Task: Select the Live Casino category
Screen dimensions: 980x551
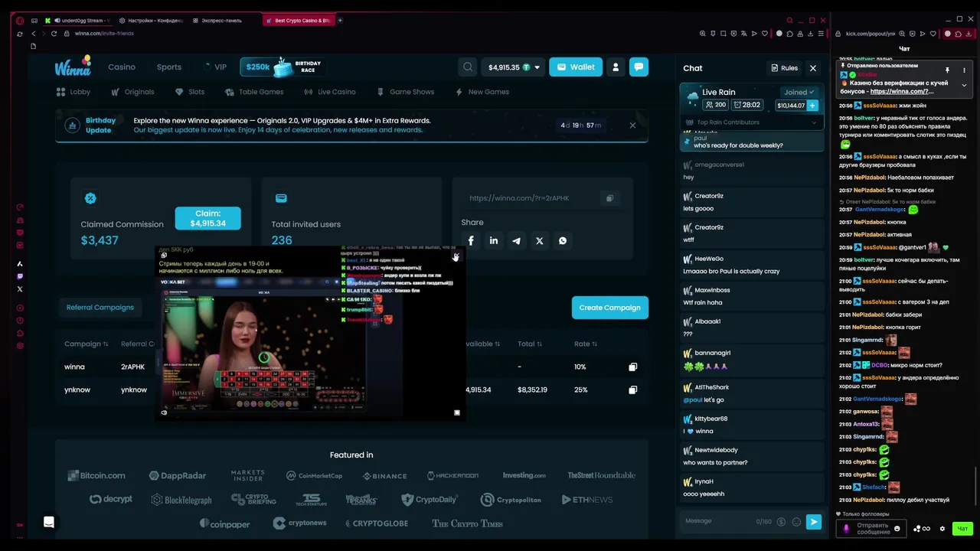Action: (x=330, y=92)
